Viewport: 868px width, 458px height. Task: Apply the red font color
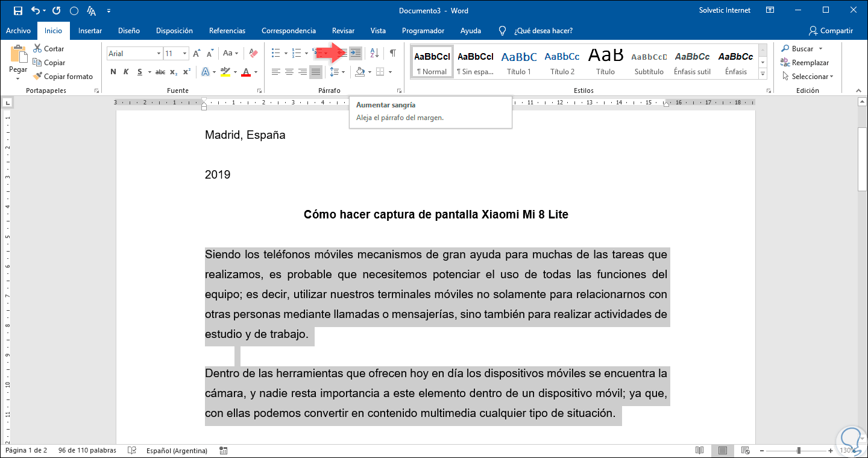tap(246, 72)
